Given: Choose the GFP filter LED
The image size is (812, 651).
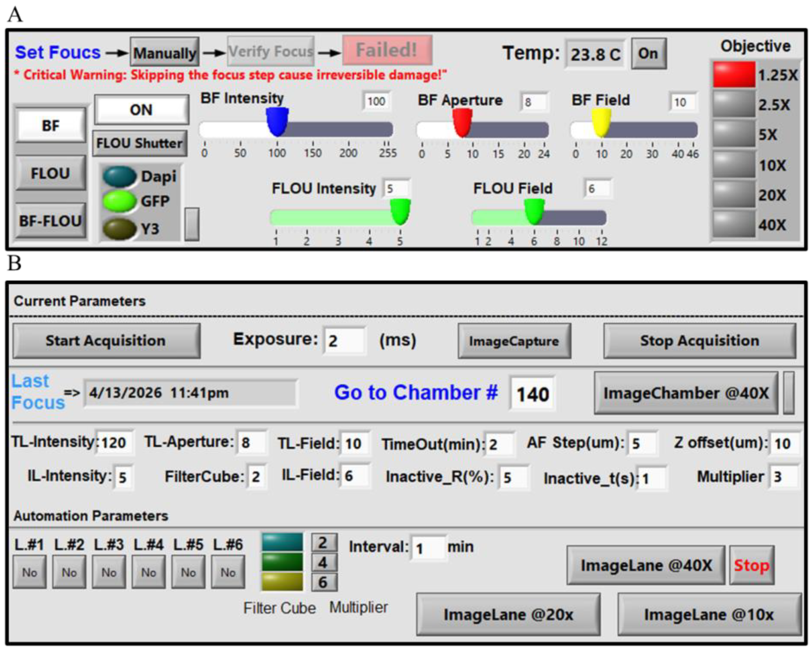Looking at the screenshot, I should 119,201.
